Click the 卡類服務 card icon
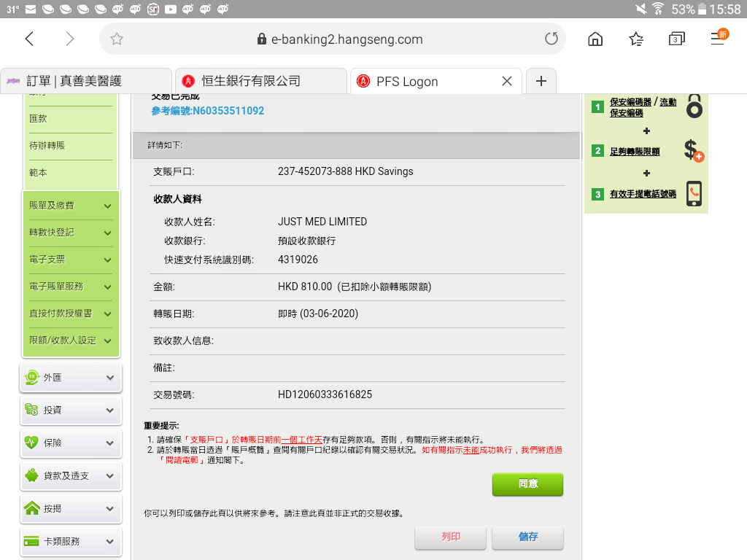The image size is (747, 560). [31, 542]
